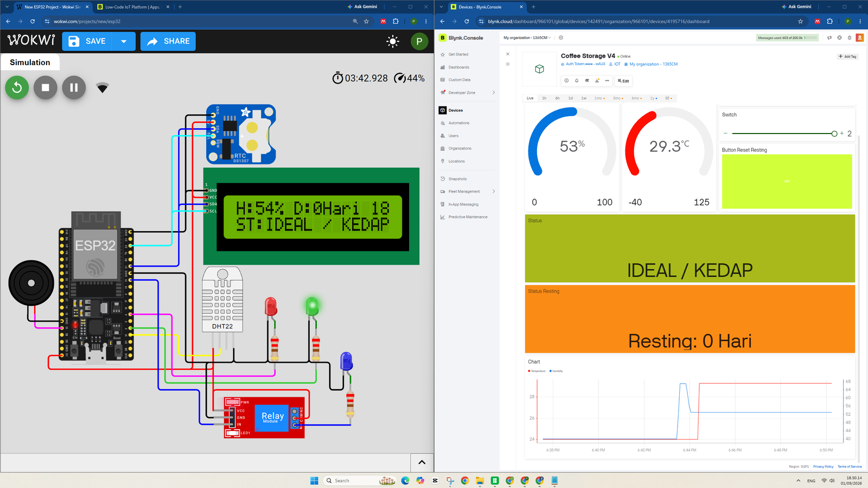The width and height of the screenshot is (868, 488).
Task: Open Automations in Blynk sidebar
Action: tap(459, 123)
